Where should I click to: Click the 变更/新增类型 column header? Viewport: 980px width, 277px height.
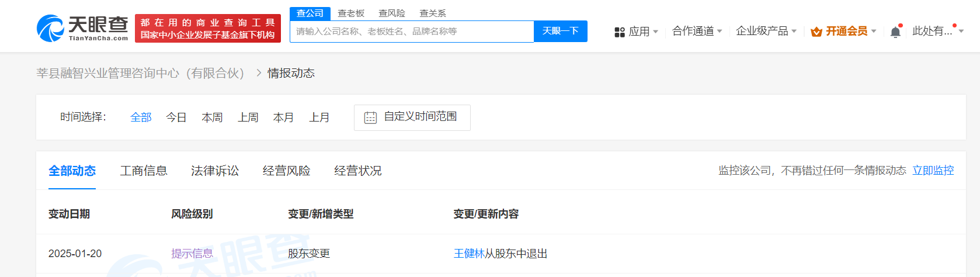tap(321, 214)
